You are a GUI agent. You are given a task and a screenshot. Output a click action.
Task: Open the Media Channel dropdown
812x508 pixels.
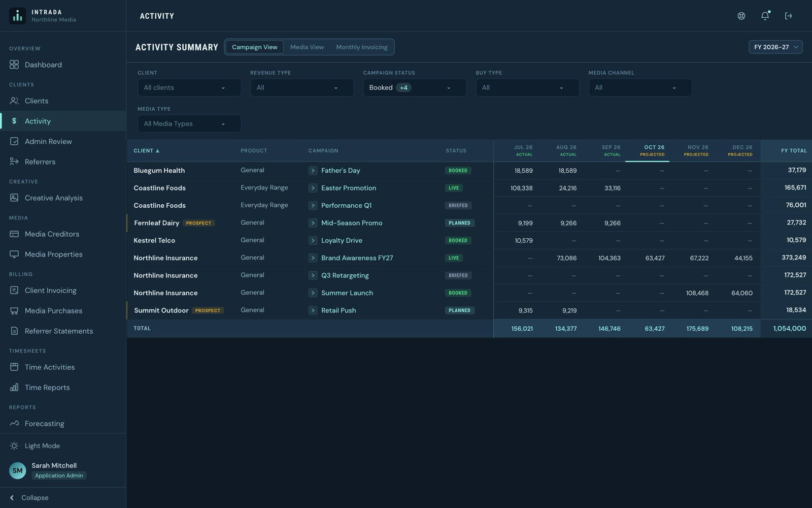click(640, 87)
